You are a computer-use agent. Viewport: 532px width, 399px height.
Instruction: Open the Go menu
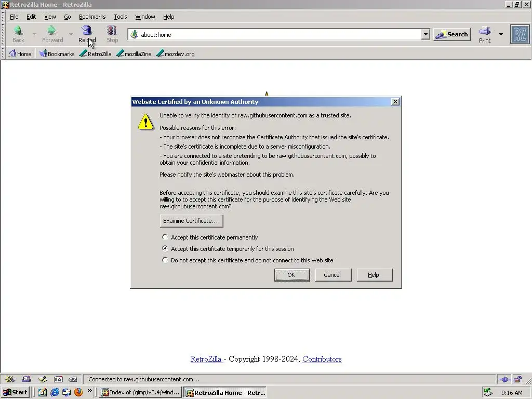click(68, 17)
